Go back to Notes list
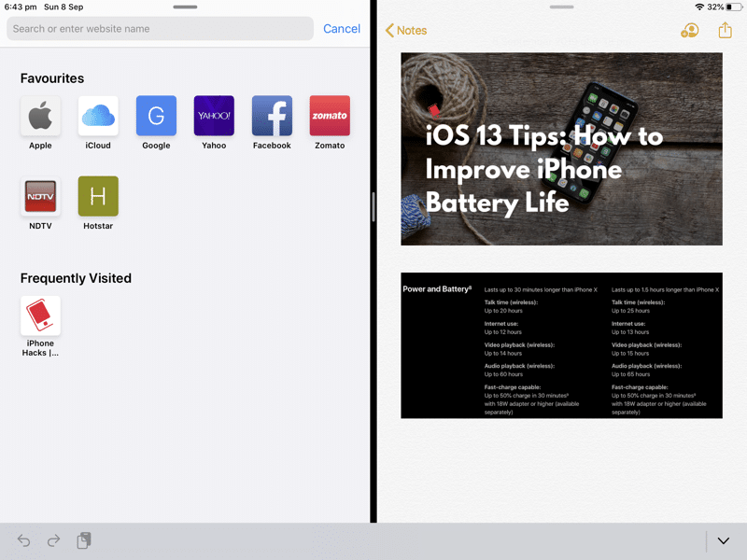This screenshot has width=747, height=560. tap(406, 31)
